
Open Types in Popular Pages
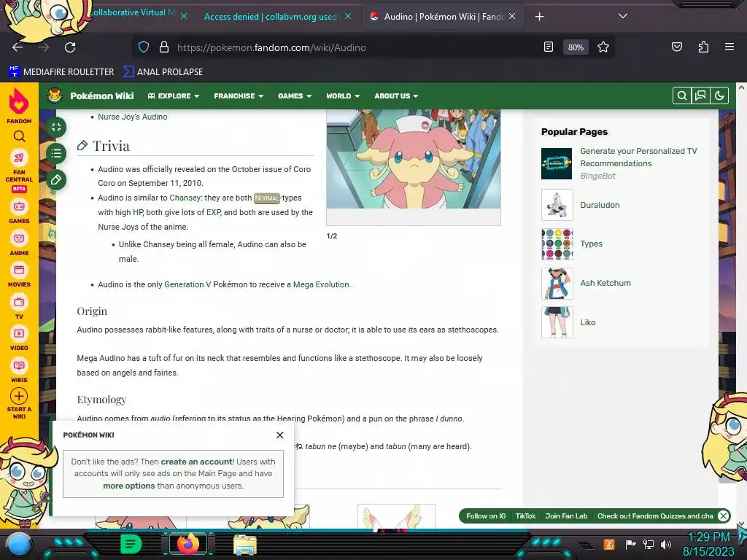point(591,244)
